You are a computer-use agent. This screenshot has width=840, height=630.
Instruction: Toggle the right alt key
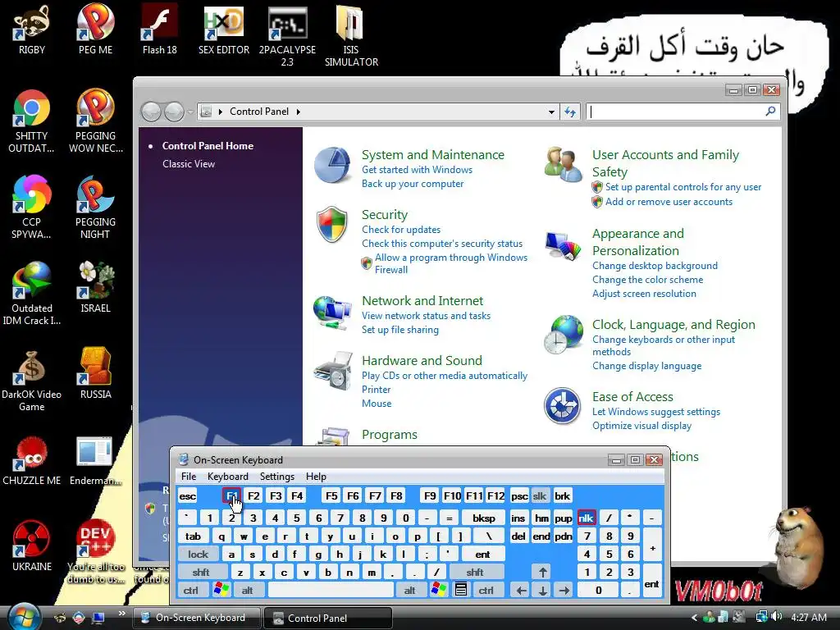click(x=410, y=590)
